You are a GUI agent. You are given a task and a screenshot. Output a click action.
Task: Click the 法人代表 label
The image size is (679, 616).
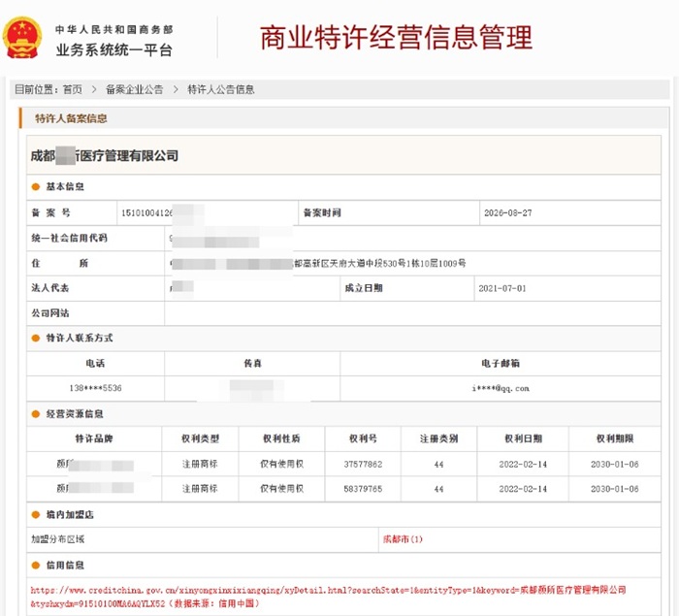pyautogui.click(x=50, y=288)
